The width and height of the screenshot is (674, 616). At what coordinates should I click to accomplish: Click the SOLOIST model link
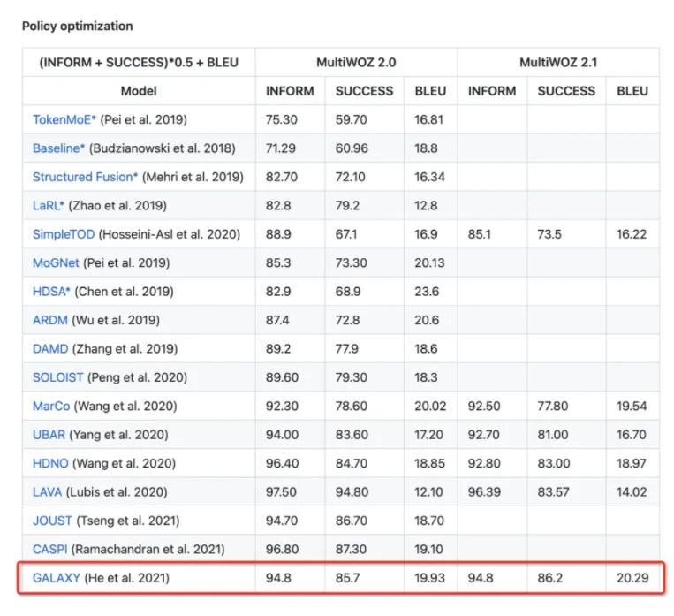58,377
